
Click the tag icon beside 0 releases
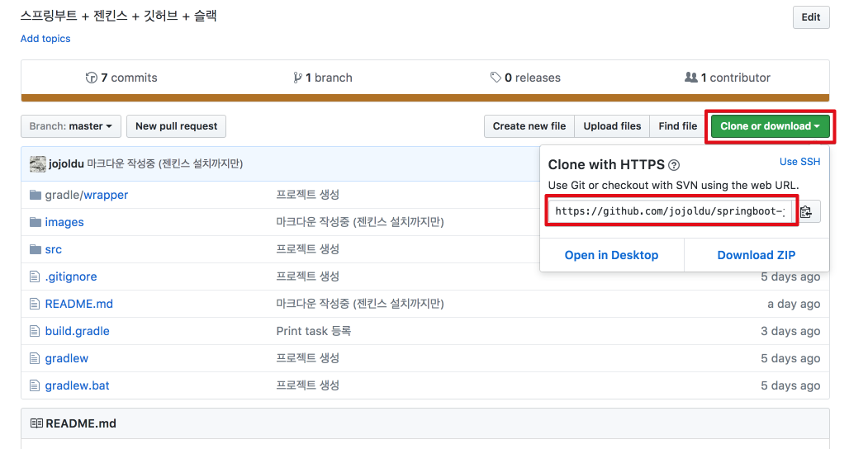496,78
